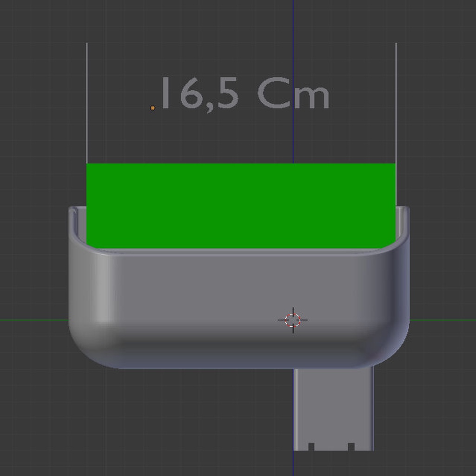
Task: Click the left notch on the mounting tab
Action: click(x=311, y=447)
